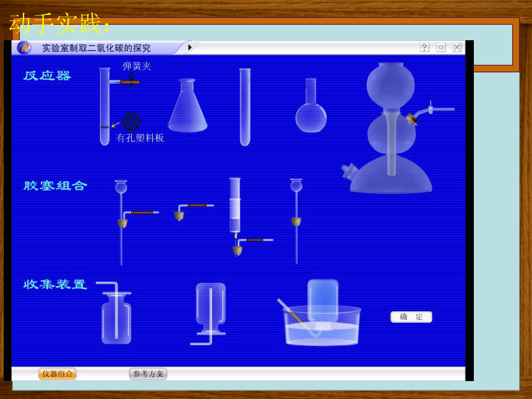Close the experiment window with X
Screen dimensions: 532x399
pyautogui.click(x=457, y=48)
